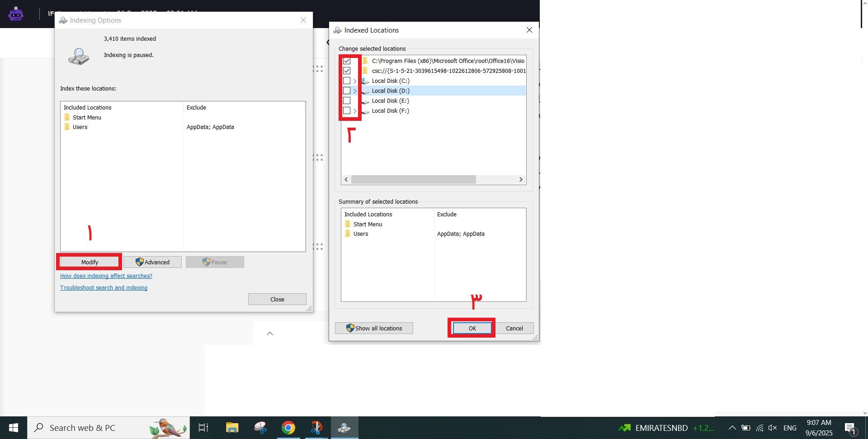Uncheck the Visio folder path checkbox
The image size is (868, 439).
click(347, 61)
